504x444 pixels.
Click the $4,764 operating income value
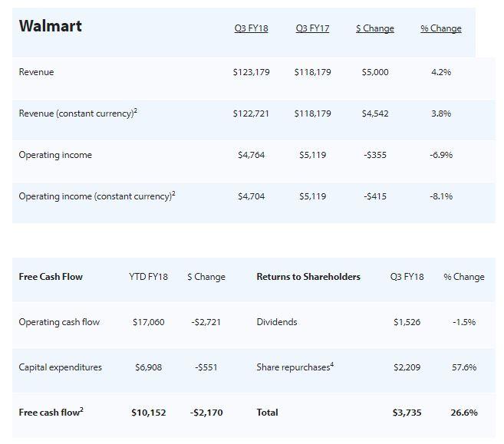pos(251,155)
